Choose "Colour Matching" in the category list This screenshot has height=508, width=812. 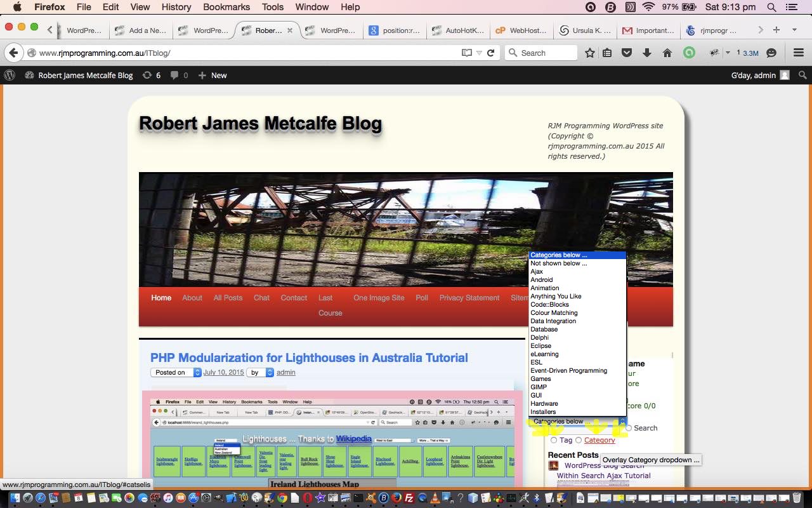pyautogui.click(x=554, y=312)
